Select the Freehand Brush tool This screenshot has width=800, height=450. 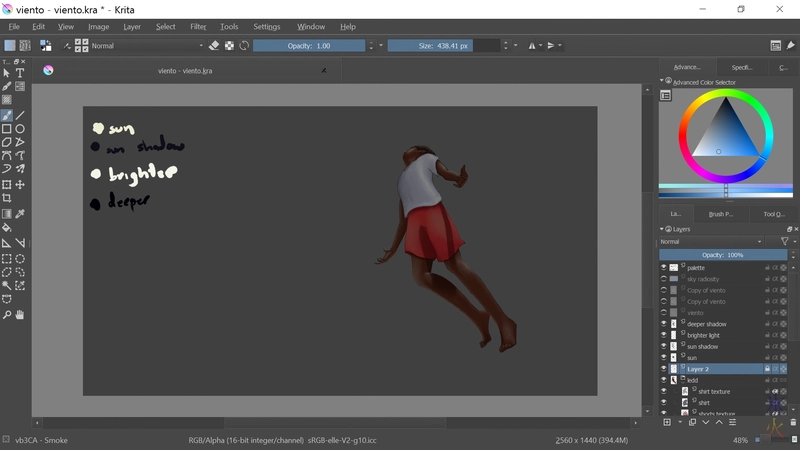pos(7,115)
